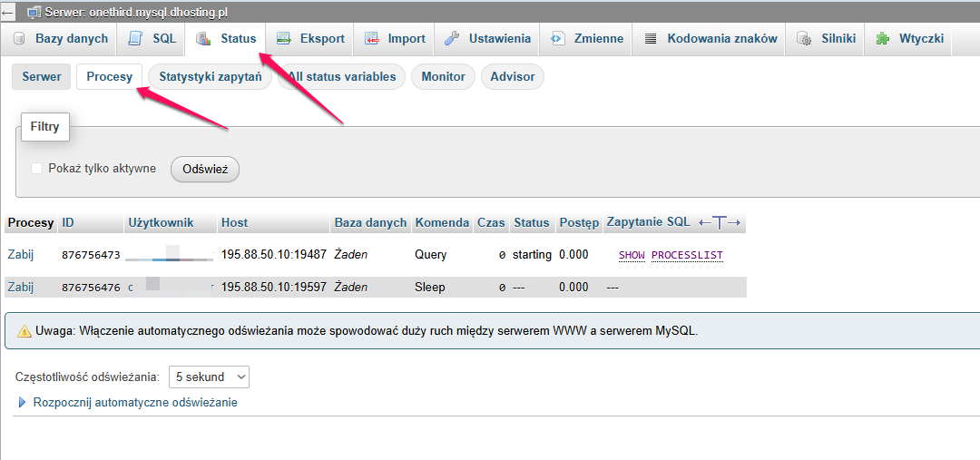Click the Bazy danych database icon
Screen dimensions: 980x460
[x=19, y=39]
